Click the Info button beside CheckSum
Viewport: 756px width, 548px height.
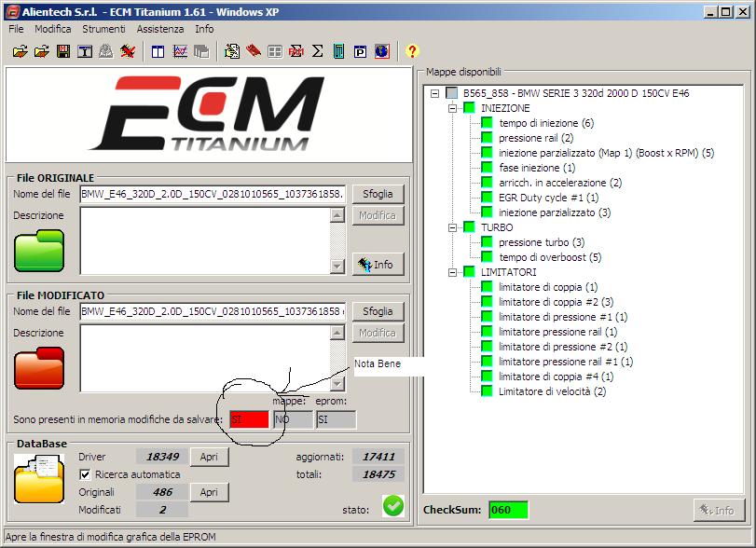point(719,511)
